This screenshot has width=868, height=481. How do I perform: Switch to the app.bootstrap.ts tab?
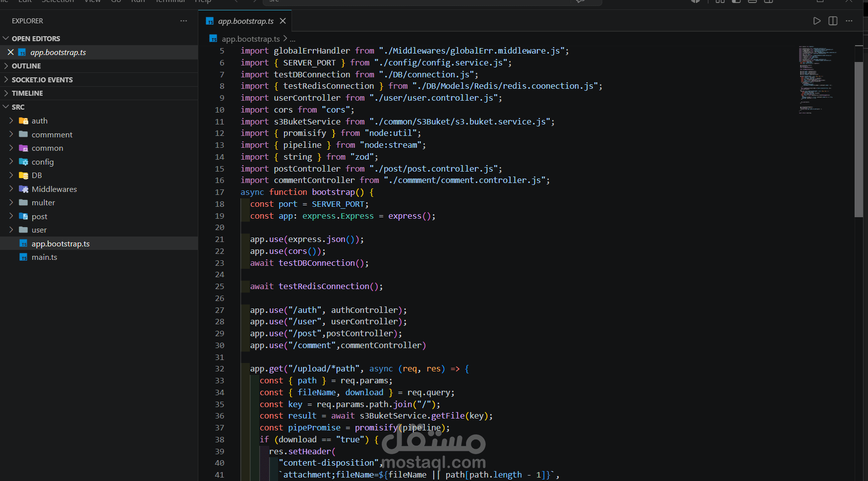246,21
